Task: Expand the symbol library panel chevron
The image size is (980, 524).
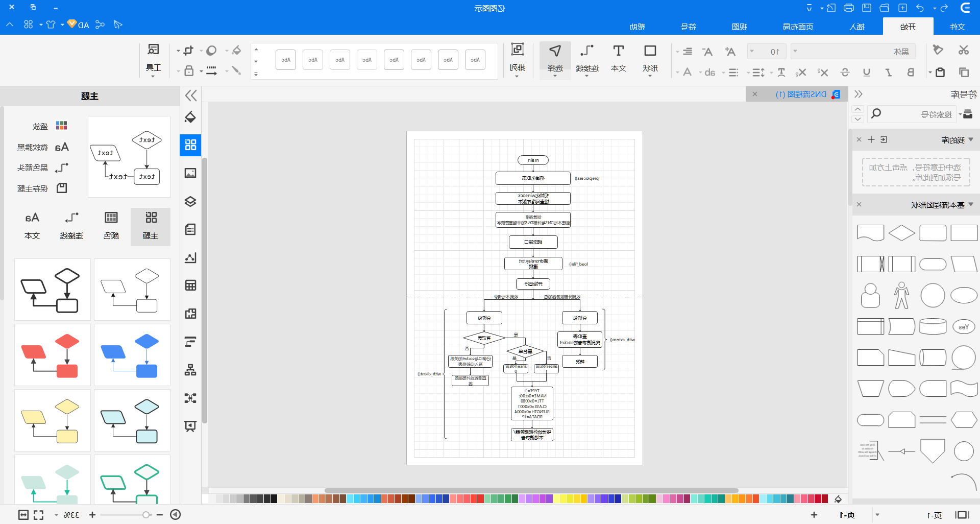Action: point(859,94)
